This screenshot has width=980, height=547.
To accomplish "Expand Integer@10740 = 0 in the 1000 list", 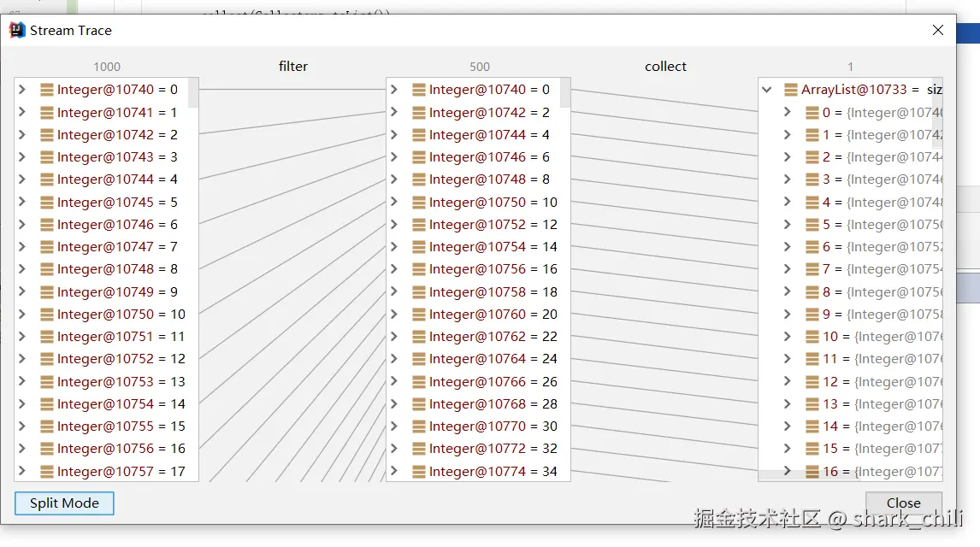I will point(22,89).
